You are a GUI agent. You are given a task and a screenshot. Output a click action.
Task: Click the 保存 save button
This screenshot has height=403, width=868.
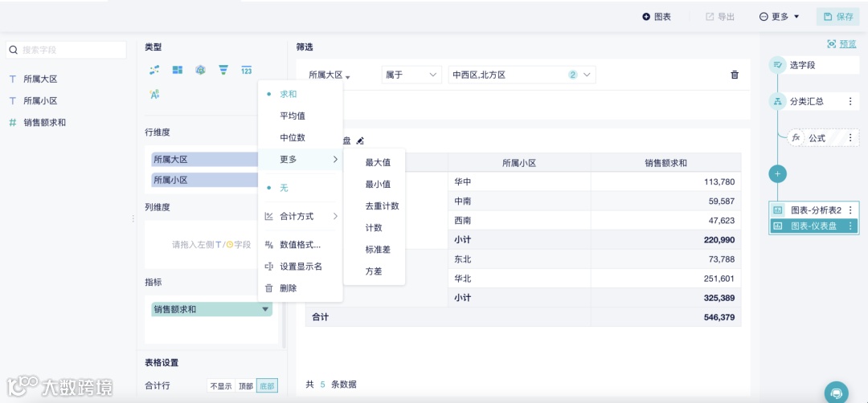[837, 17]
